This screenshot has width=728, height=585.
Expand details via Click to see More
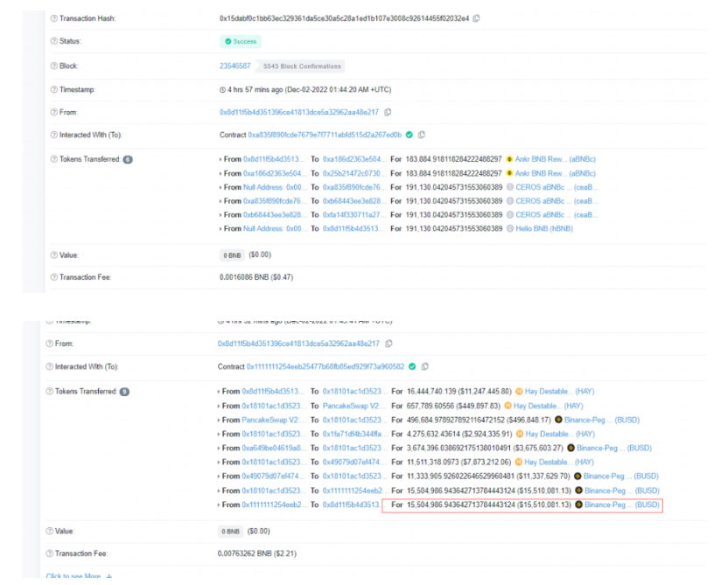(79, 575)
